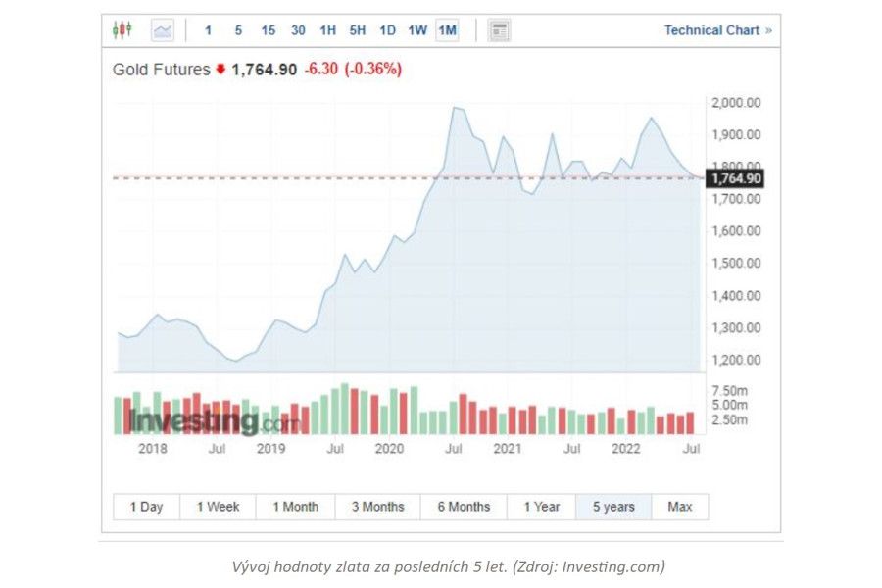Select the 5 years range tab

pyautogui.click(x=613, y=507)
